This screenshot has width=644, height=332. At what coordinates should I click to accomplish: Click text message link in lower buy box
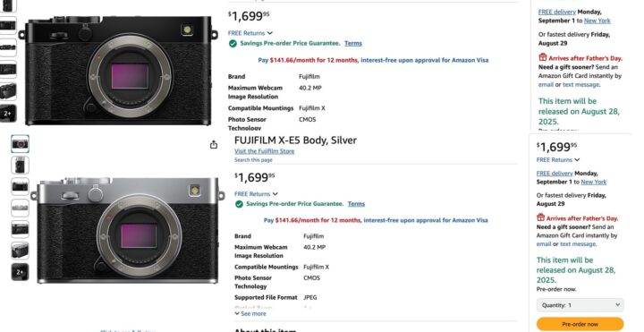coord(578,243)
